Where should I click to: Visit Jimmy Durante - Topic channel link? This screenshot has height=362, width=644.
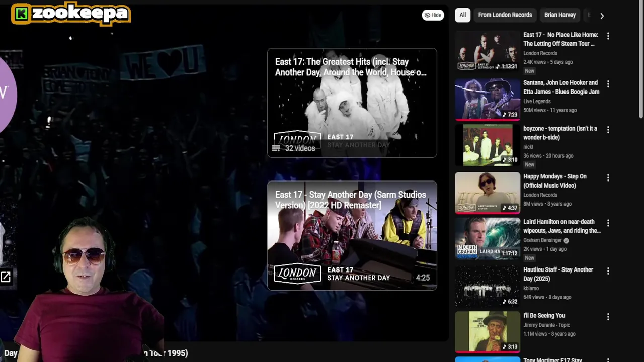546,325
